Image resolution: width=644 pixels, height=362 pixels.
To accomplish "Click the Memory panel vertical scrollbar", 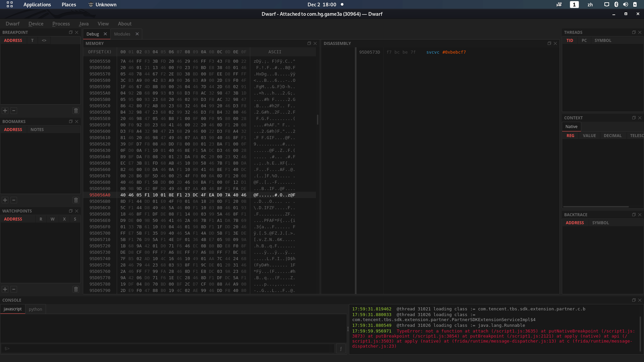I will 317,120.
